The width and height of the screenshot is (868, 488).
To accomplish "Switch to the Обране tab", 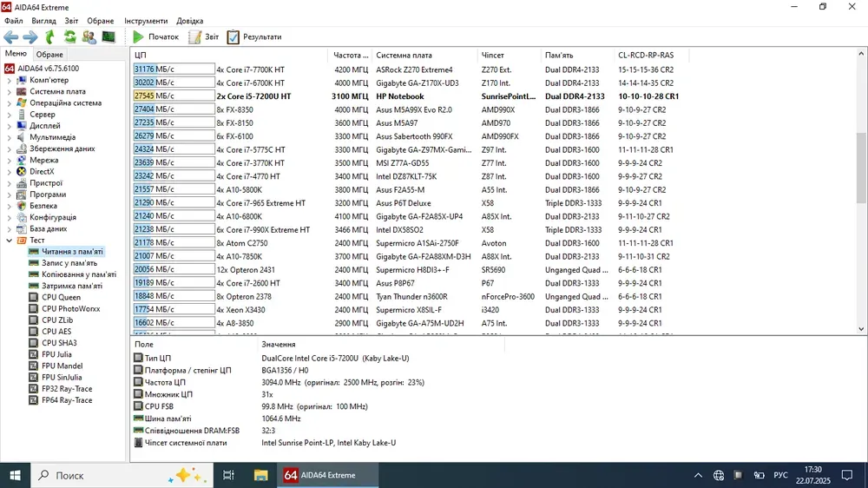I will click(49, 55).
